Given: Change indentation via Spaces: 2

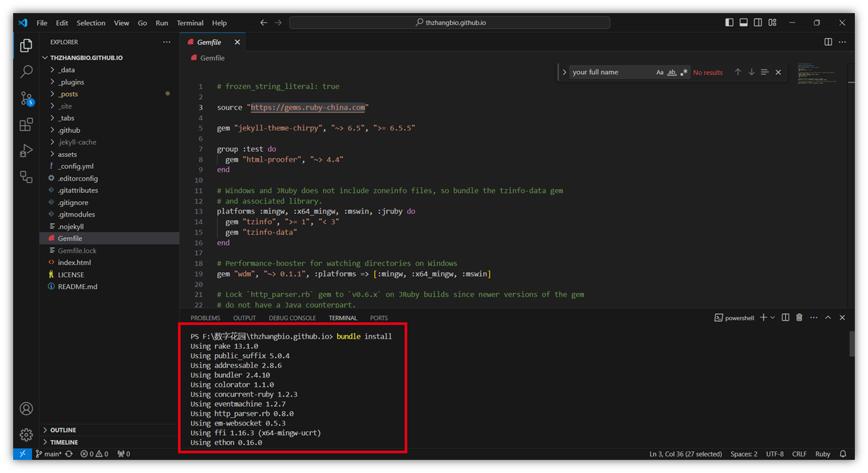Looking at the screenshot, I should (x=744, y=454).
